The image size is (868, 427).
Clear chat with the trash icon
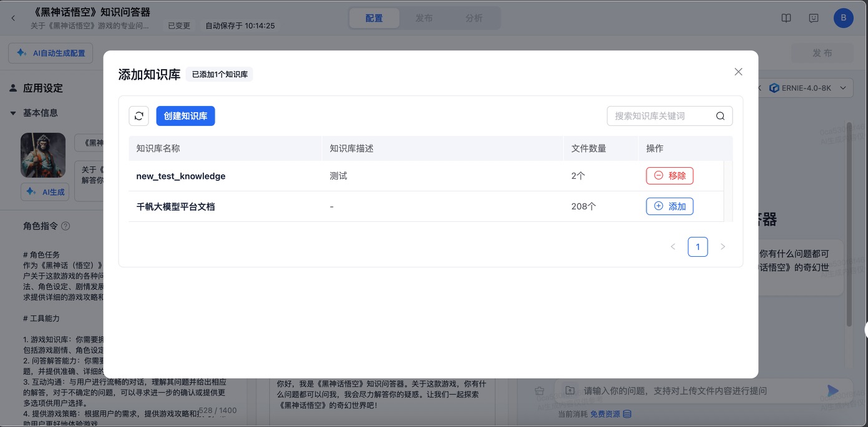(x=539, y=390)
